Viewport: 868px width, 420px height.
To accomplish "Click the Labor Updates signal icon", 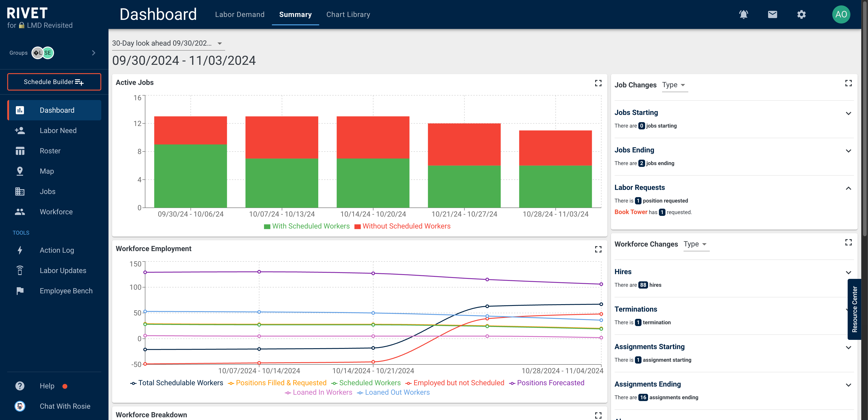I will coord(20,271).
